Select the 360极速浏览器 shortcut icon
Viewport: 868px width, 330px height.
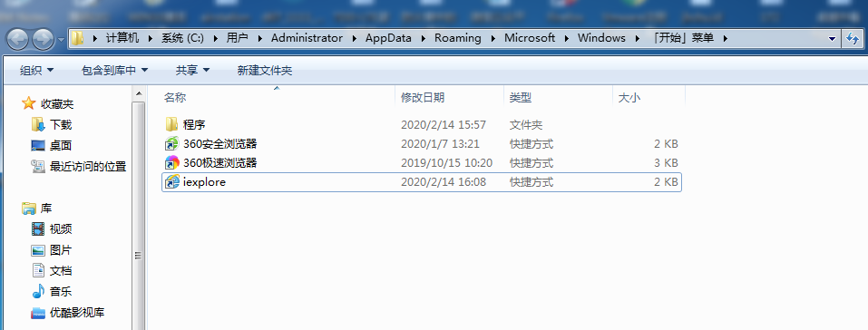click(171, 163)
